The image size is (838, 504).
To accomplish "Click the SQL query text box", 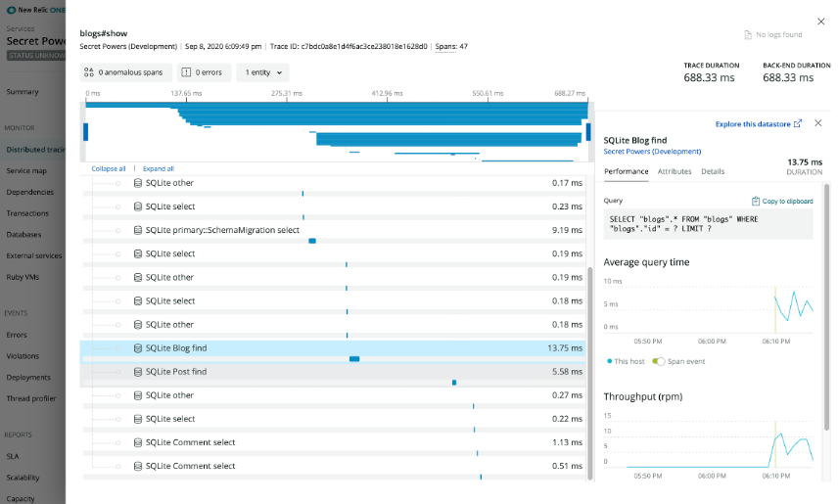I will pyautogui.click(x=708, y=224).
